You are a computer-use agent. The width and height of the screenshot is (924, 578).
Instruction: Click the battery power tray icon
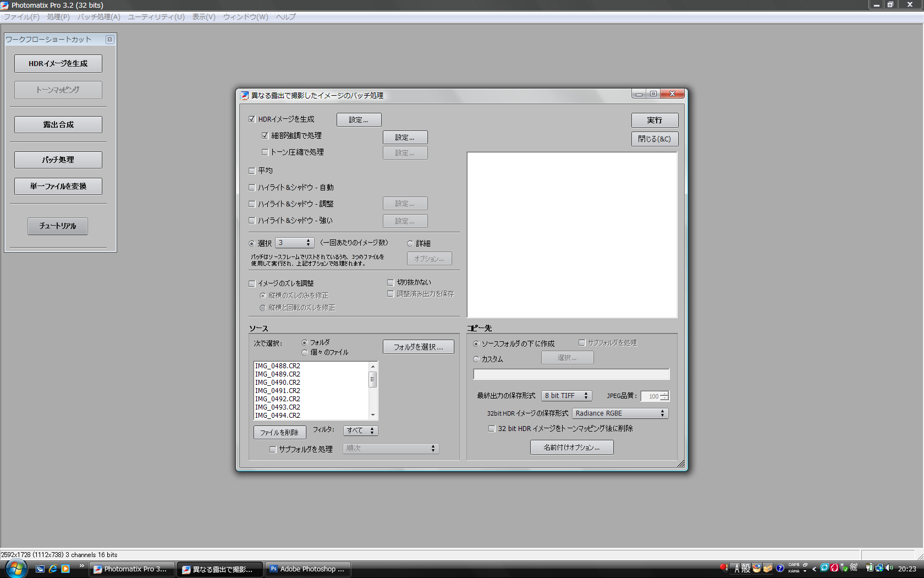pyautogui.click(x=870, y=568)
